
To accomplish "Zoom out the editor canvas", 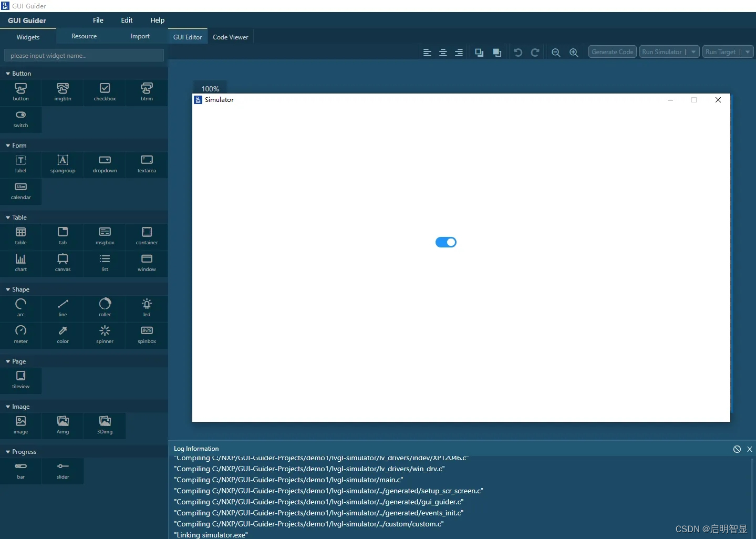I will [x=556, y=53].
